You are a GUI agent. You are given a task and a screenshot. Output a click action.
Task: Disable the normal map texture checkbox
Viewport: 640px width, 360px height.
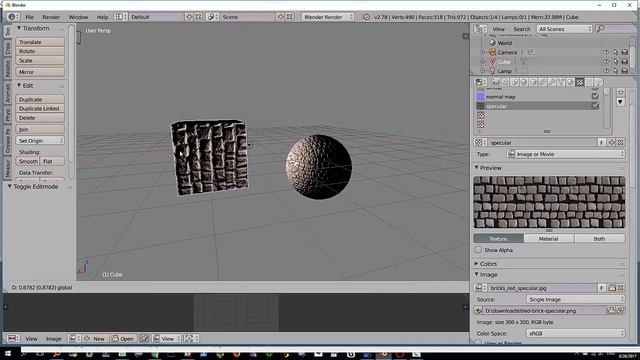(x=595, y=97)
